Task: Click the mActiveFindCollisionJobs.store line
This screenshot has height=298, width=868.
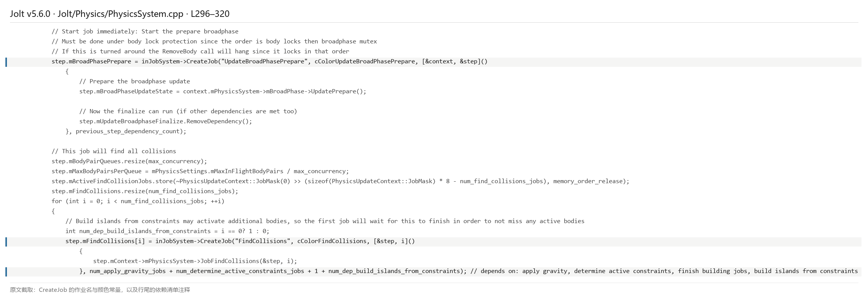Action: [x=340, y=181]
